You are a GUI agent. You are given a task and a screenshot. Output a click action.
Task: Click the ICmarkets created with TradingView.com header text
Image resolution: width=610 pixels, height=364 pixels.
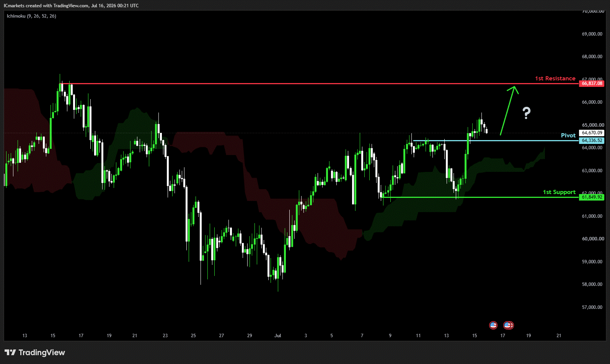(71, 5)
